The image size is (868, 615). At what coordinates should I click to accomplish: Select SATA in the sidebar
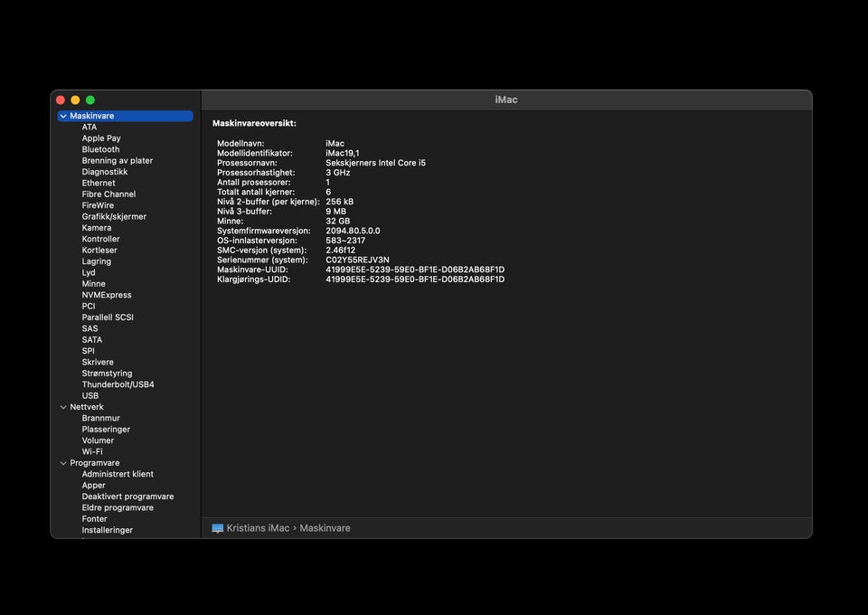coord(92,340)
